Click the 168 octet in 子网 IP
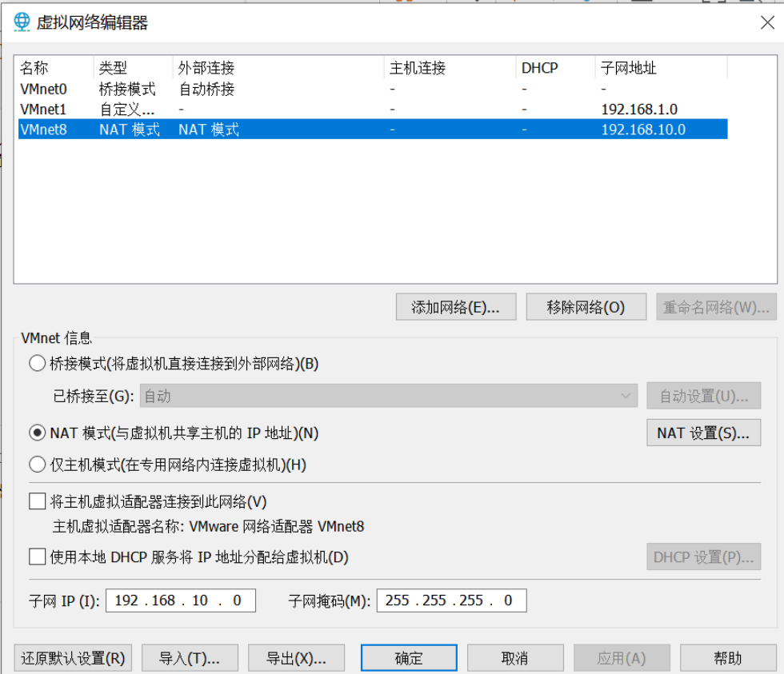The height and width of the screenshot is (674, 784). tap(163, 600)
